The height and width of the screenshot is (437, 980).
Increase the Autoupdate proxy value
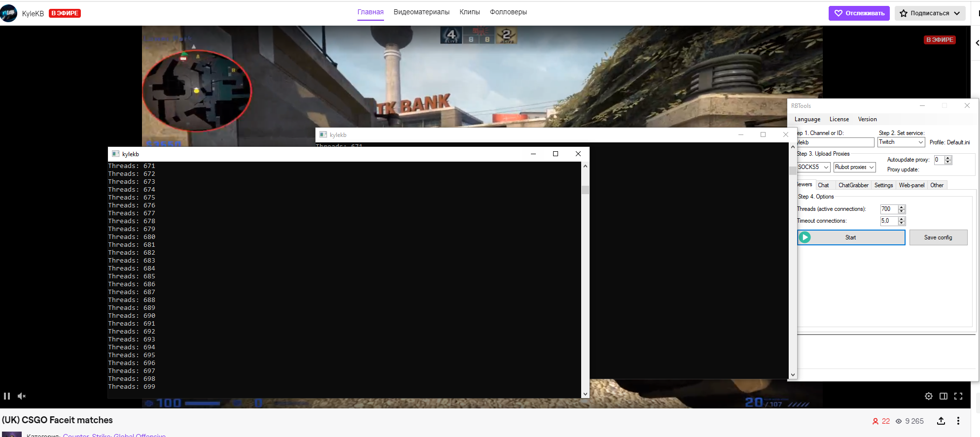coord(948,158)
